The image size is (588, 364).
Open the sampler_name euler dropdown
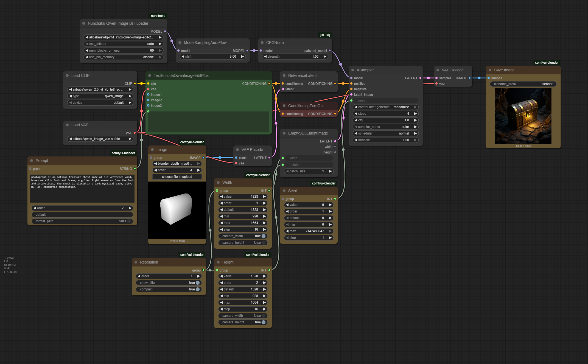coord(386,127)
